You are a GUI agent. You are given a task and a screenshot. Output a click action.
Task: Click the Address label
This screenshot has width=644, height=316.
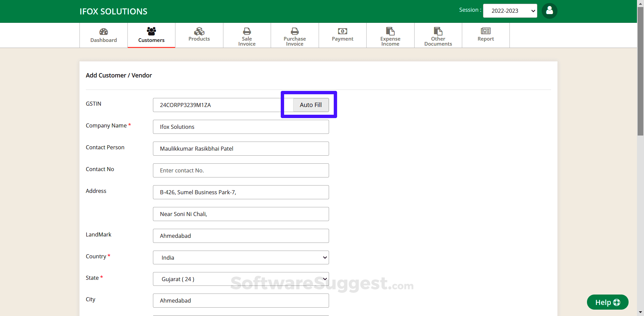click(x=96, y=191)
